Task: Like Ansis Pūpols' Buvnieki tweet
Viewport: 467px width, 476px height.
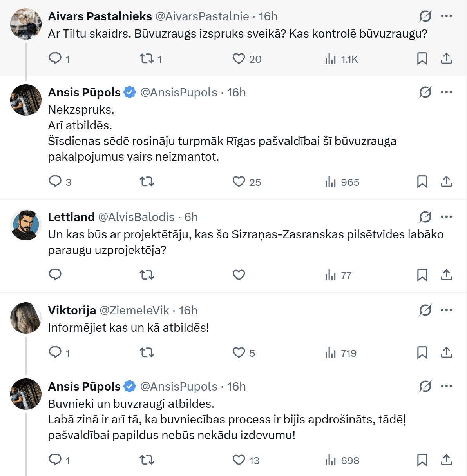Action: coord(239,460)
